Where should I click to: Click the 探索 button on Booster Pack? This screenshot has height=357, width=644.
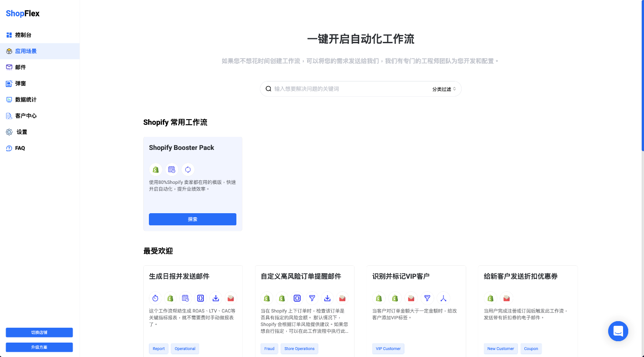click(193, 219)
